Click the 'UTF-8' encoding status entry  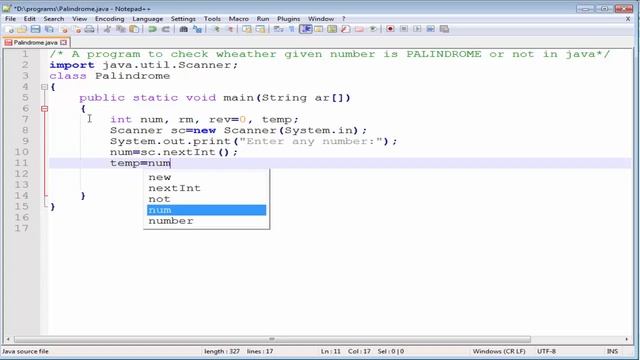coord(546,351)
